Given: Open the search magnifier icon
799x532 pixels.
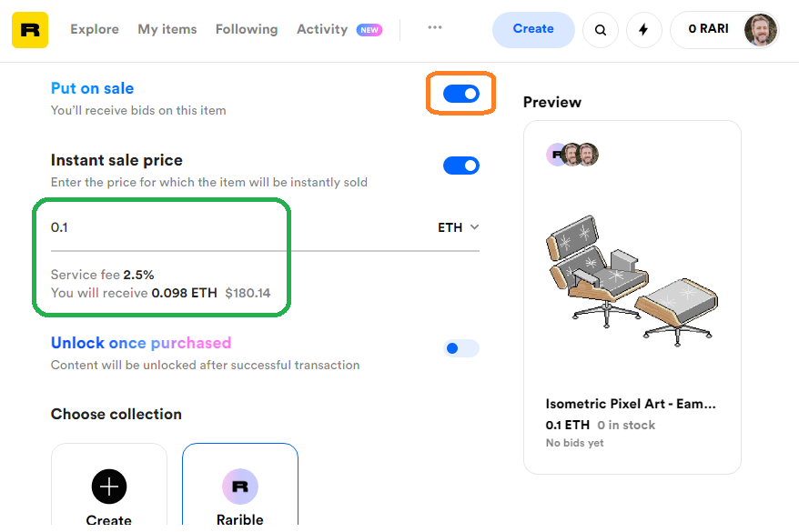Looking at the screenshot, I should tap(601, 30).
